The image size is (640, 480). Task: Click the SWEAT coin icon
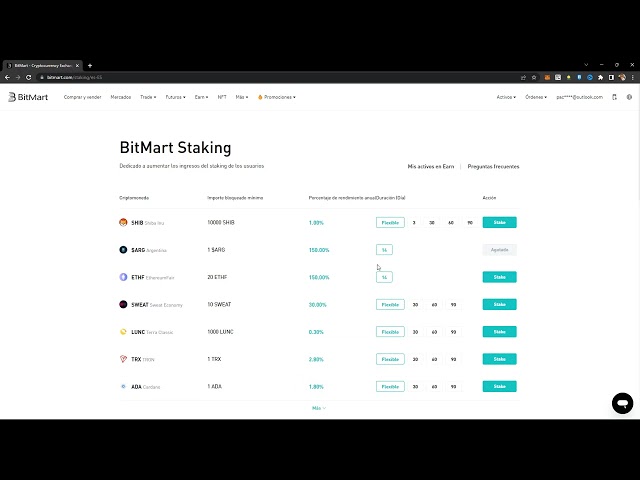point(123,304)
